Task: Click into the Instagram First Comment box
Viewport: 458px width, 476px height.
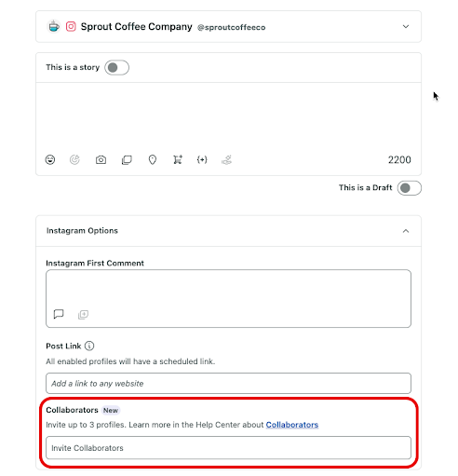Action: pyautogui.click(x=228, y=288)
